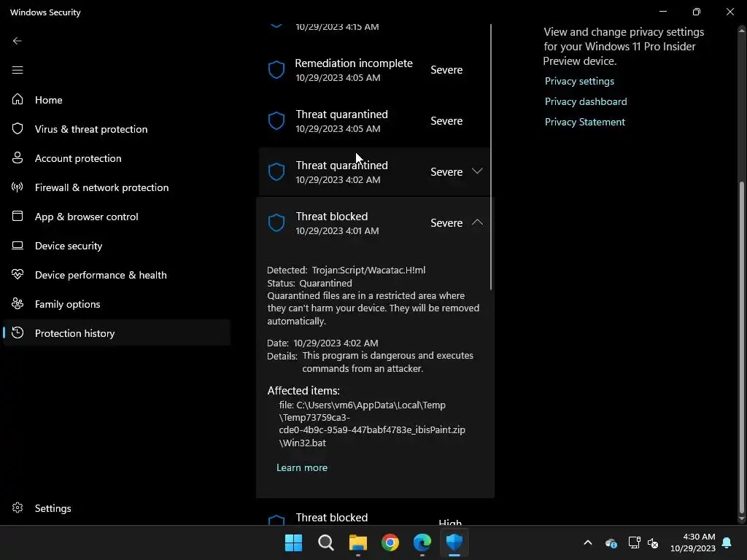The image size is (747, 560).
Task: Show hidden system tray icons
Action: click(588, 542)
